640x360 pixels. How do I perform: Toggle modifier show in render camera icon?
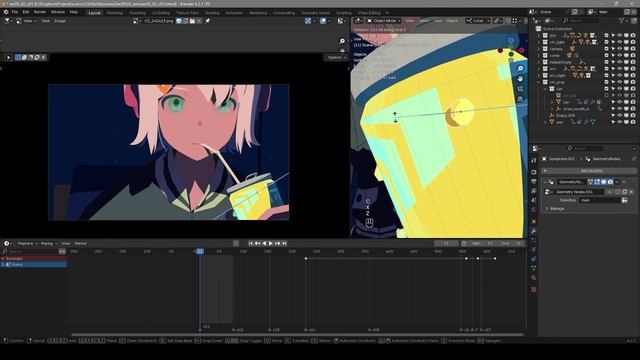[610, 182]
